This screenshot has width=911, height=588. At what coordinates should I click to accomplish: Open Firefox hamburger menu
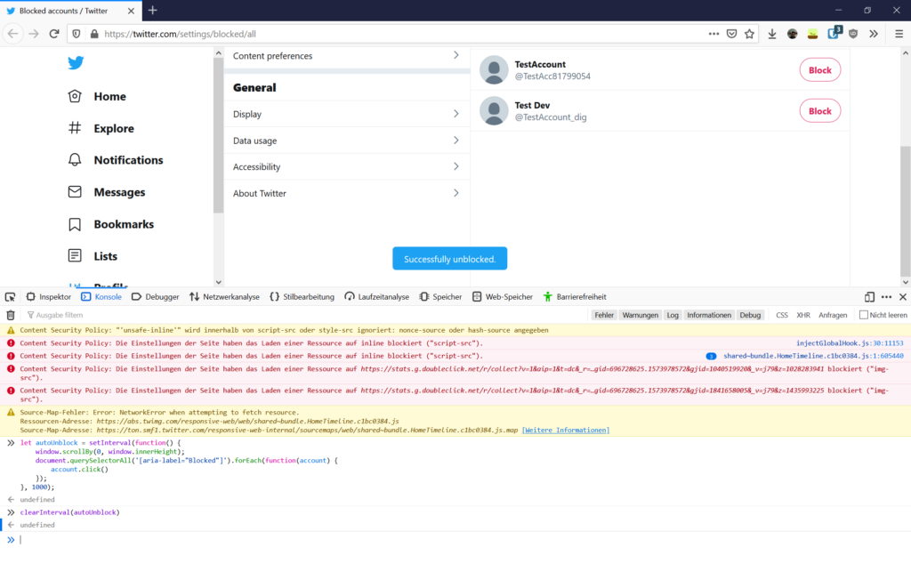click(x=899, y=34)
